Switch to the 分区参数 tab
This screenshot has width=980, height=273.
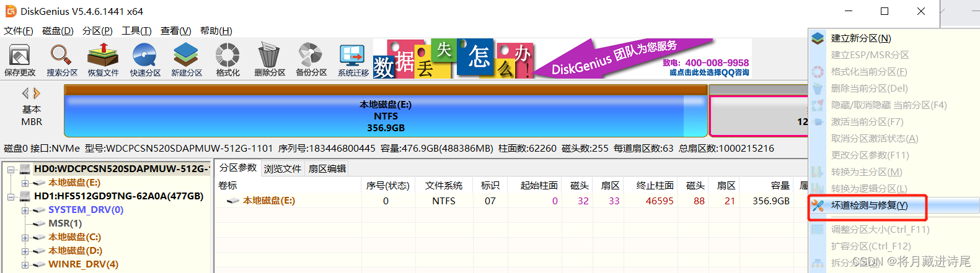click(x=238, y=168)
